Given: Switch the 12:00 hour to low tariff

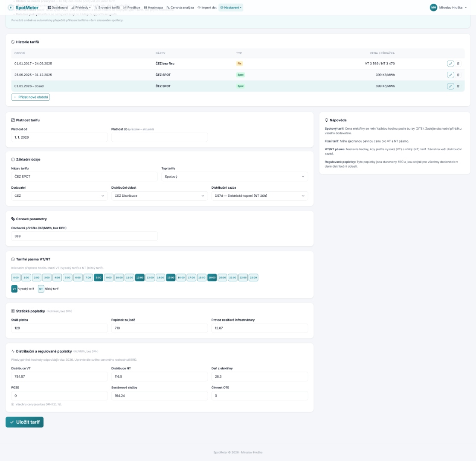Looking at the screenshot, I should (140, 277).
